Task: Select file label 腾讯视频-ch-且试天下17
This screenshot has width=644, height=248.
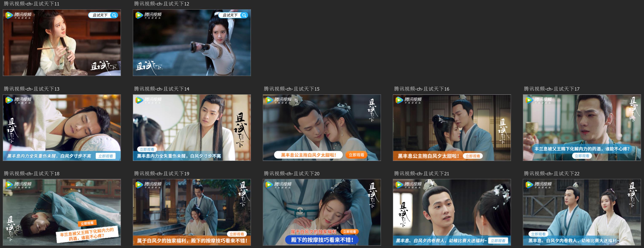Action: [x=551, y=89]
